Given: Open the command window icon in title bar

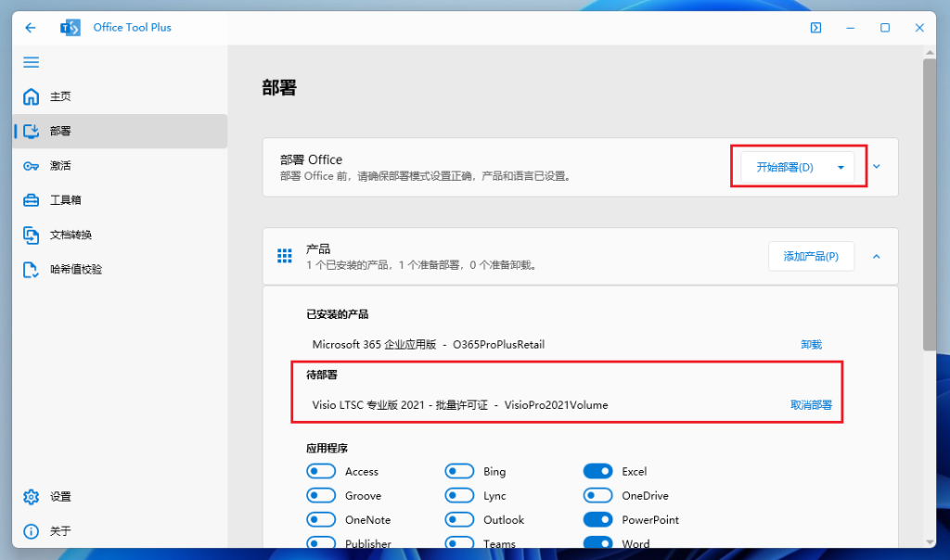Looking at the screenshot, I should (815, 28).
